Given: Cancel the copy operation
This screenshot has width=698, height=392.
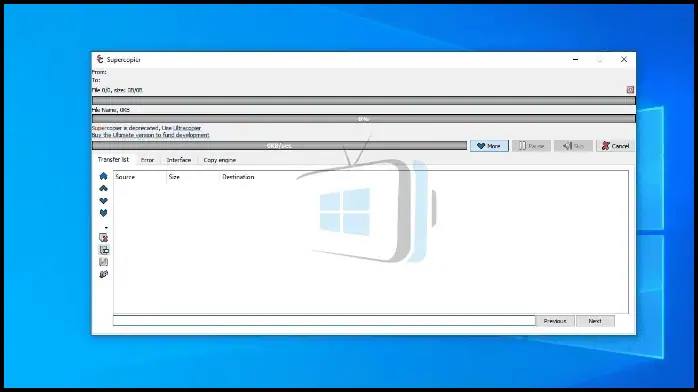Looking at the screenshot, I should click(615, 146).
